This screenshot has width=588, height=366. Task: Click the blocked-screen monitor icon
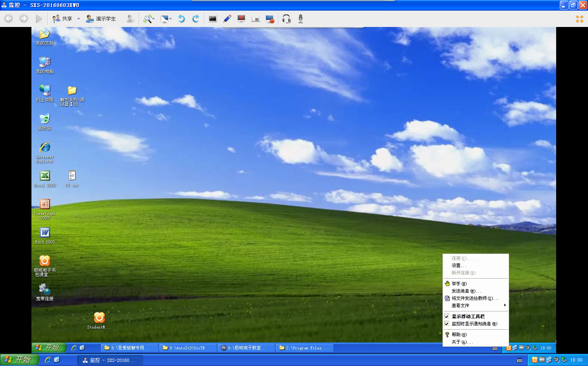(241, 19)
